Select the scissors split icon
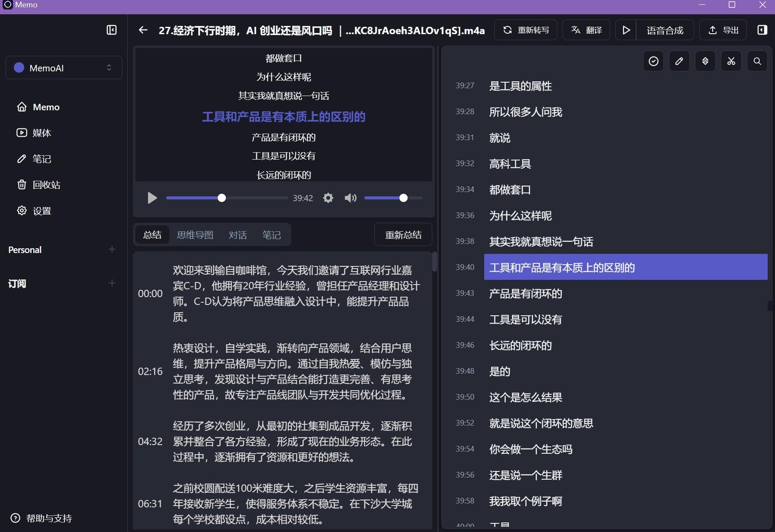 731,61
